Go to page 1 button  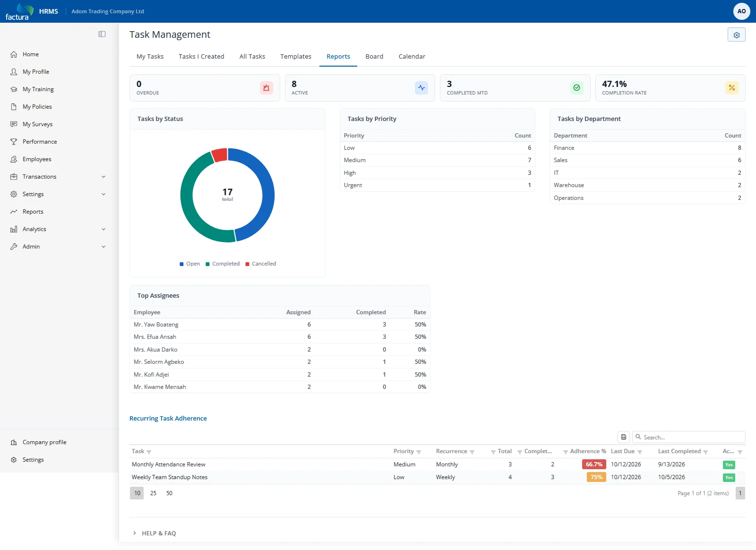pos(740,493)
